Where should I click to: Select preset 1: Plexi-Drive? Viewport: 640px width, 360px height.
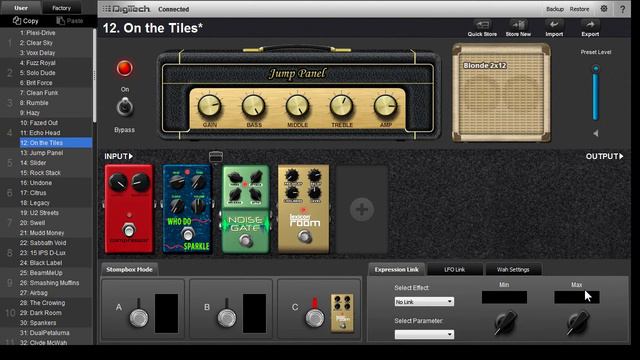[x=38, y=33]
